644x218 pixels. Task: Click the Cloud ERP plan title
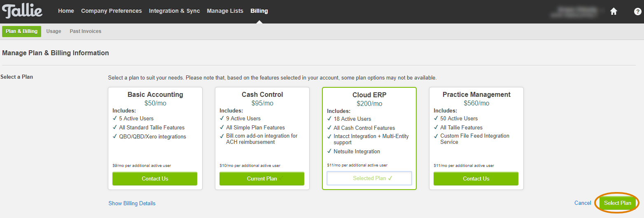coord(369,95)
